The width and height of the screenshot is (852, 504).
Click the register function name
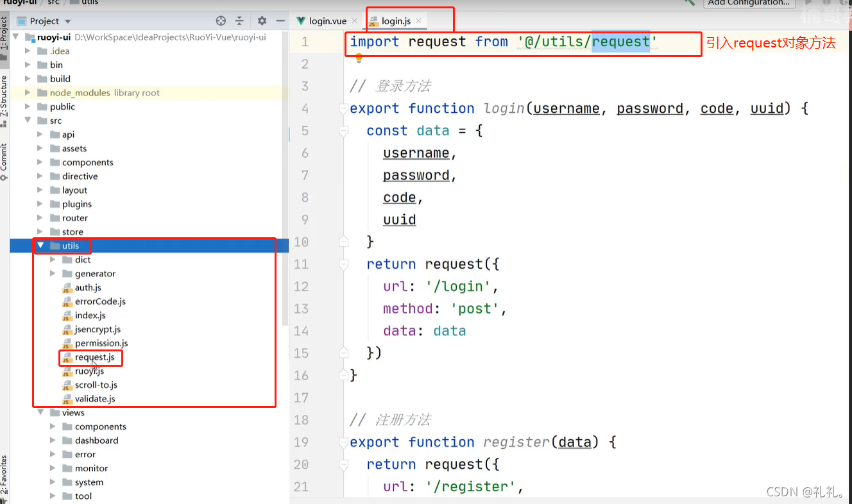(516, 442)
